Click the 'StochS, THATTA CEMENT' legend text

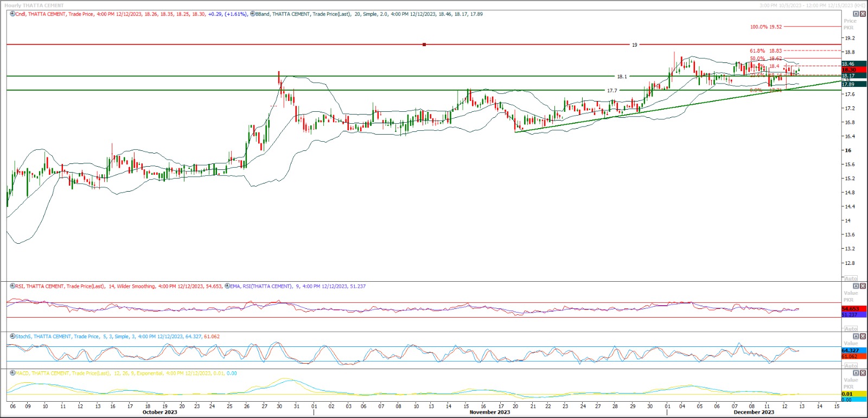(x=44, y=337)
